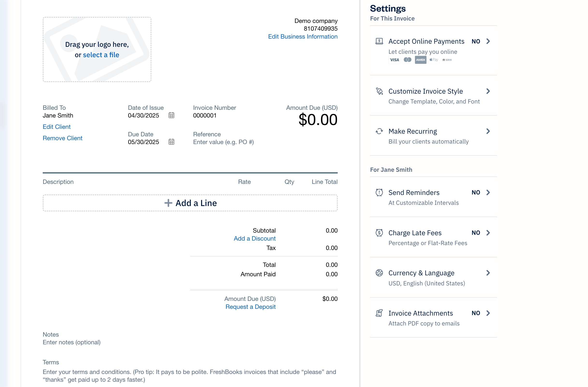Click the plus icon on Add a Line
The width and height of the screenshot is (588, 387).
coord(168,203)
